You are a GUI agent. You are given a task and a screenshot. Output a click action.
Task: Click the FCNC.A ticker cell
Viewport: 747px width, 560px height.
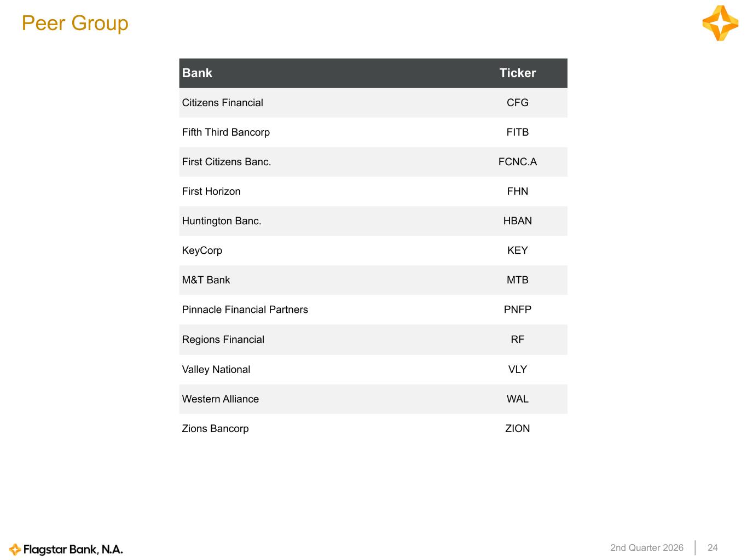tap(518, 162)
